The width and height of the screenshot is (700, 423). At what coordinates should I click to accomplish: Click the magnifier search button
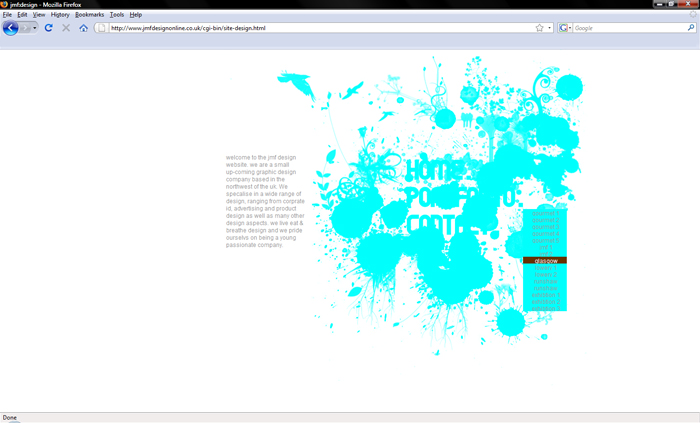point(691,28)
